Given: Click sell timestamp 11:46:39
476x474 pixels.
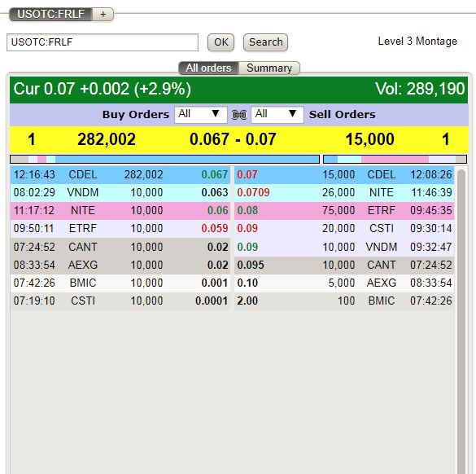Looking at the screenshot, I should (431, 193).
